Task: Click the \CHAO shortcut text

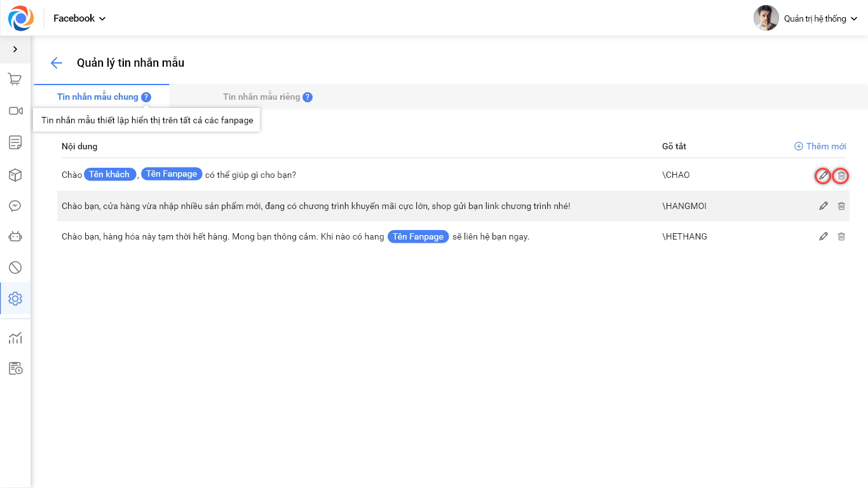Action: click(x=676, y=175)
